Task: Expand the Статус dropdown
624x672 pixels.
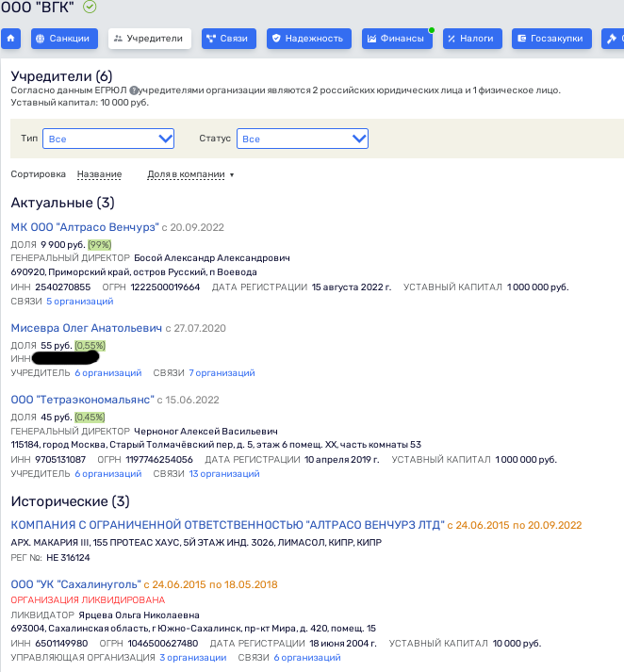Action: pyautogui.click(x=303, y=139)
